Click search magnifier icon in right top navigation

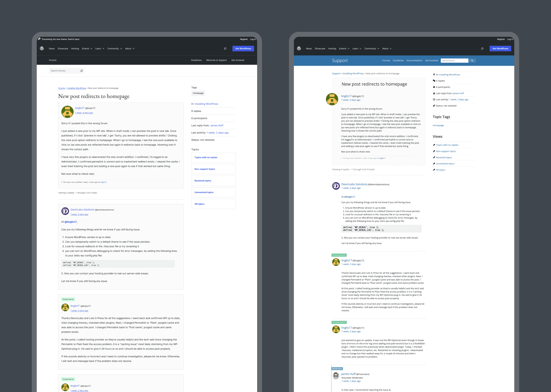click(x=482, y=49)
